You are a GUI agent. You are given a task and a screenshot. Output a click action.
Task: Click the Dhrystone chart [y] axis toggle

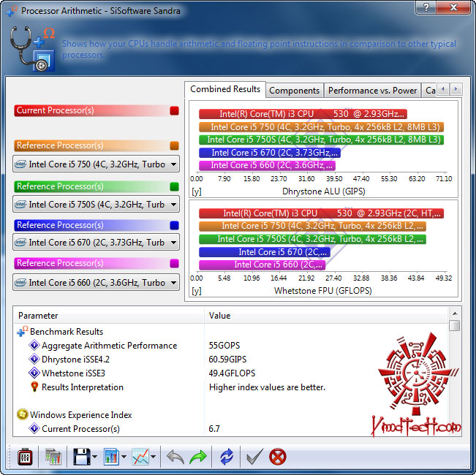click(x=197, y=191)
